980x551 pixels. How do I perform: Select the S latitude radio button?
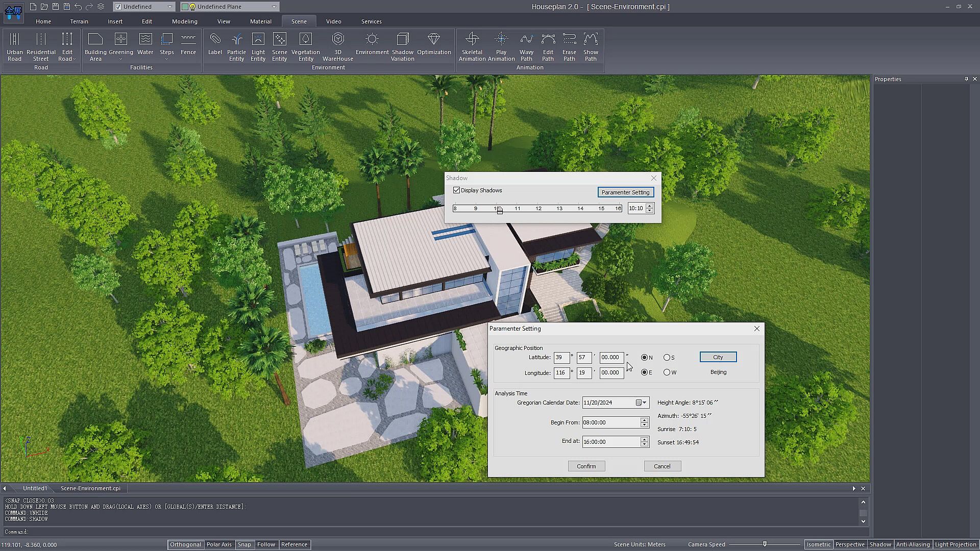(667, 358)
